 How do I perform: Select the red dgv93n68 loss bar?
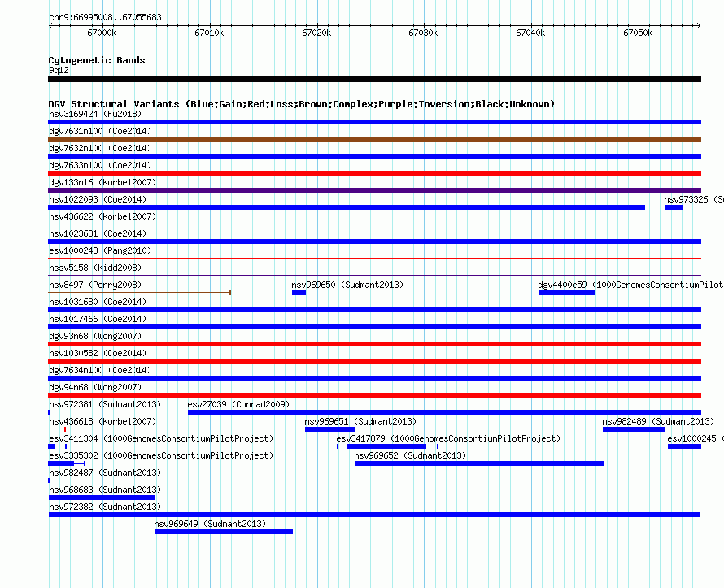tap(374, 344)
